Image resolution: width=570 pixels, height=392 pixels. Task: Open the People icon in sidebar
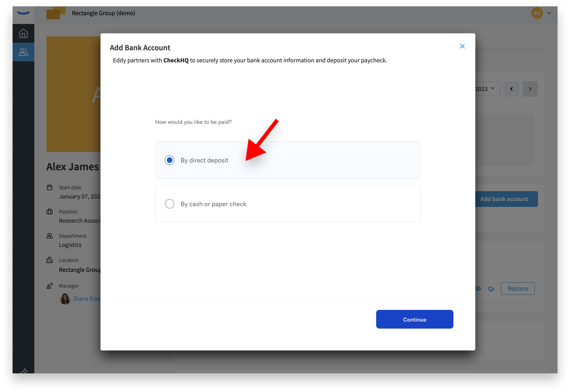pos(23,52)
